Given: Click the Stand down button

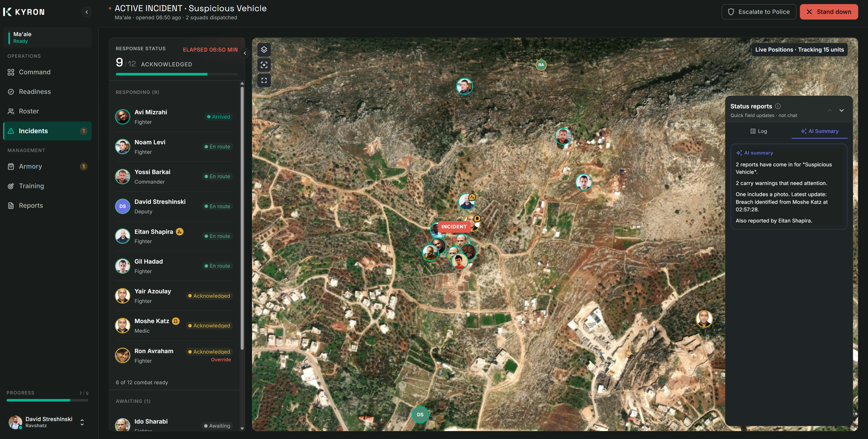Looking at the screenshot, I should [x=829, y=12].
